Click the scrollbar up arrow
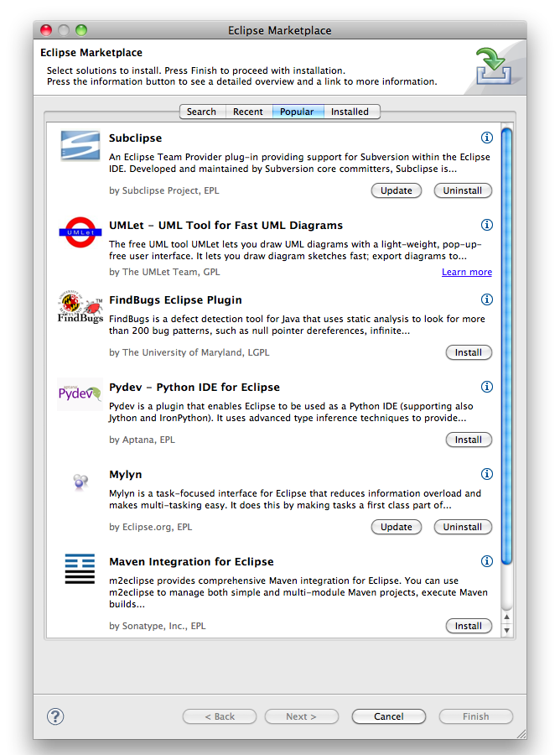 click(x=506, y=617)
